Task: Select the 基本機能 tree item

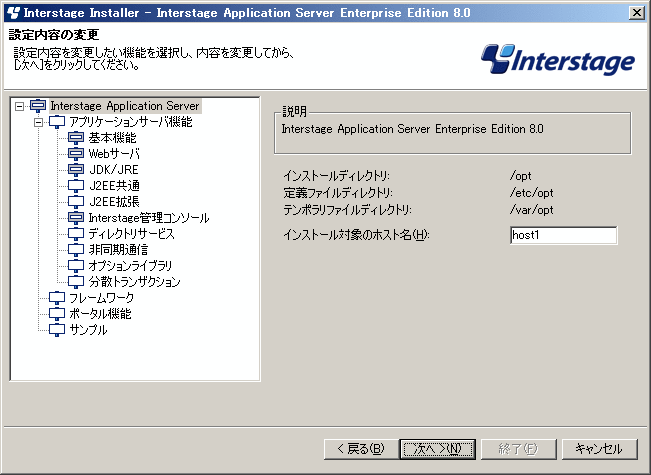Action: [113, 138]
